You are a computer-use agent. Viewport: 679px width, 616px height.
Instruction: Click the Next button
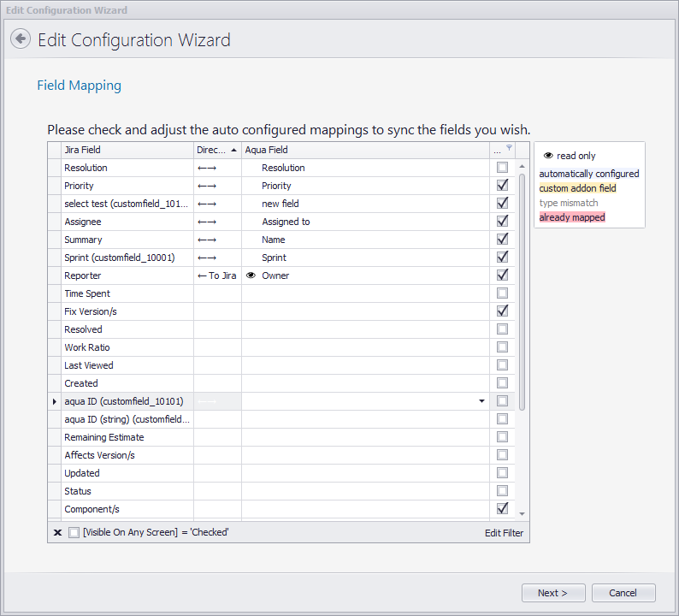click(552, 593)
